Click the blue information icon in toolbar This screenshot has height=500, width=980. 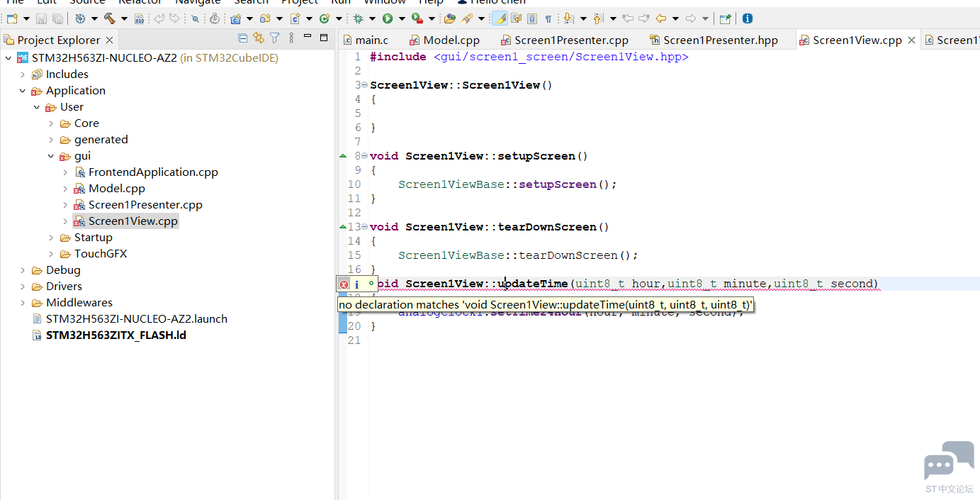tap(747, 18)
